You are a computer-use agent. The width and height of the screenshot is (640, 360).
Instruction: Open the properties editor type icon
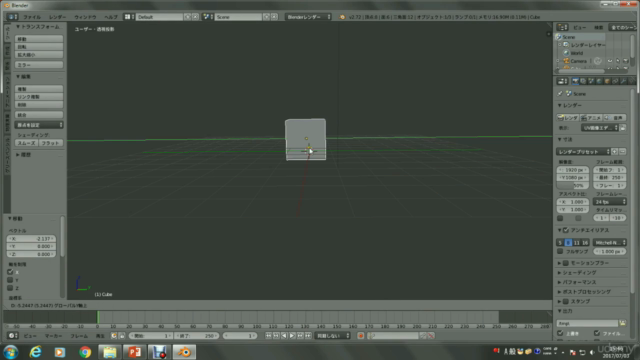click(x=562, y=81)
